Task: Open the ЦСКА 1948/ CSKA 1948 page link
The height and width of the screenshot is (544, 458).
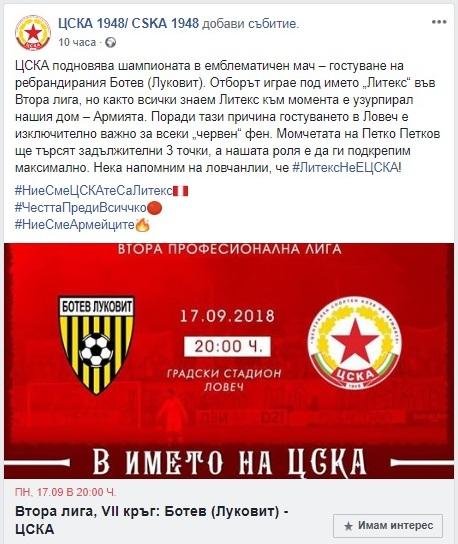Action: (x=128, y=23)
